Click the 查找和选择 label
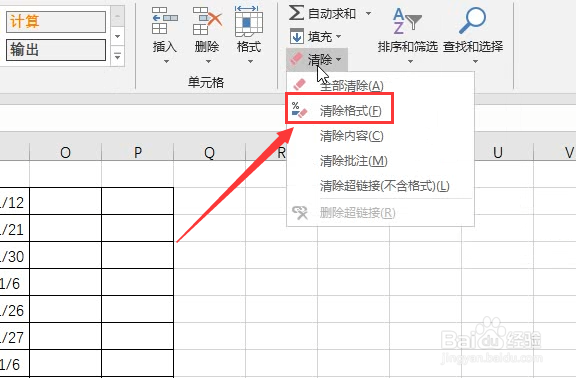Viewport: 576px width, 378px height. click(473, 46)
